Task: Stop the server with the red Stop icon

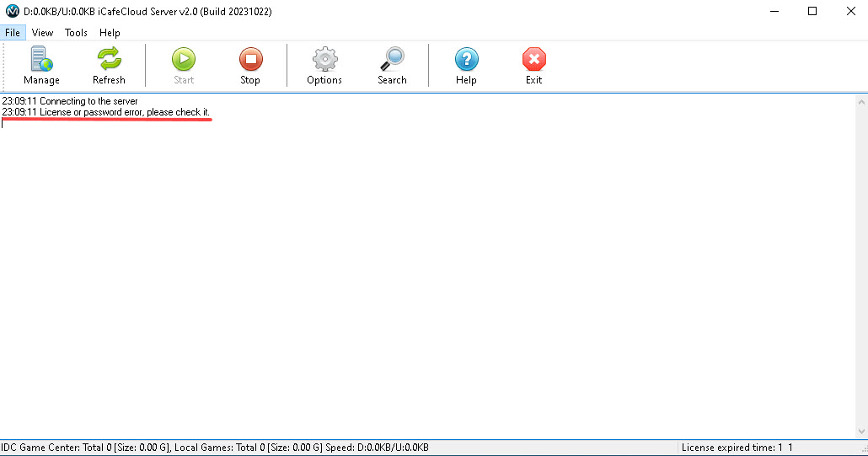Action: 250,60
